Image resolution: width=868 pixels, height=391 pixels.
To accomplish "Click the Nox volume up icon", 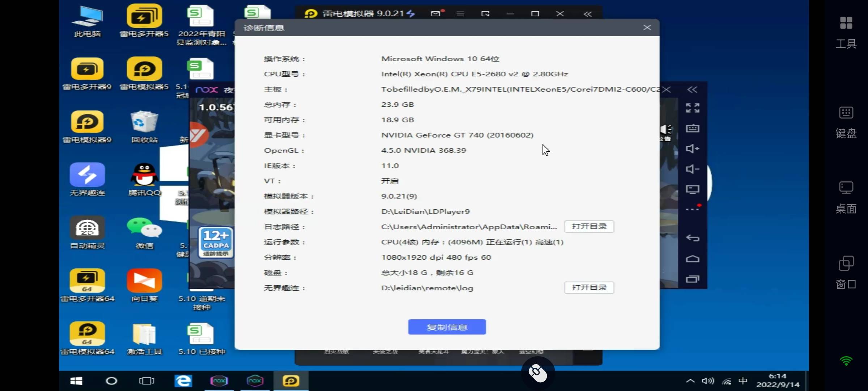I will tap(692, 148).
